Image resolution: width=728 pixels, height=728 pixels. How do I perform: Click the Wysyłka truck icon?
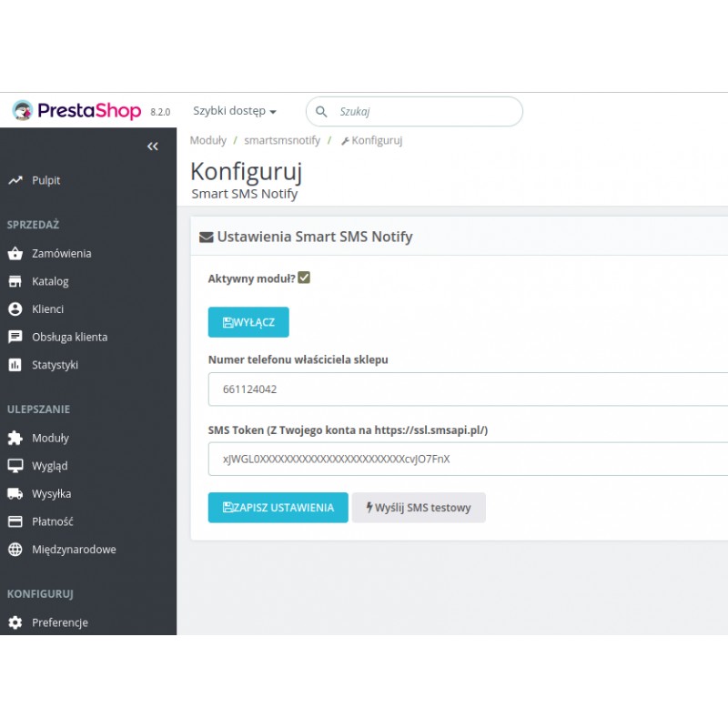click(x=15, y=494)
